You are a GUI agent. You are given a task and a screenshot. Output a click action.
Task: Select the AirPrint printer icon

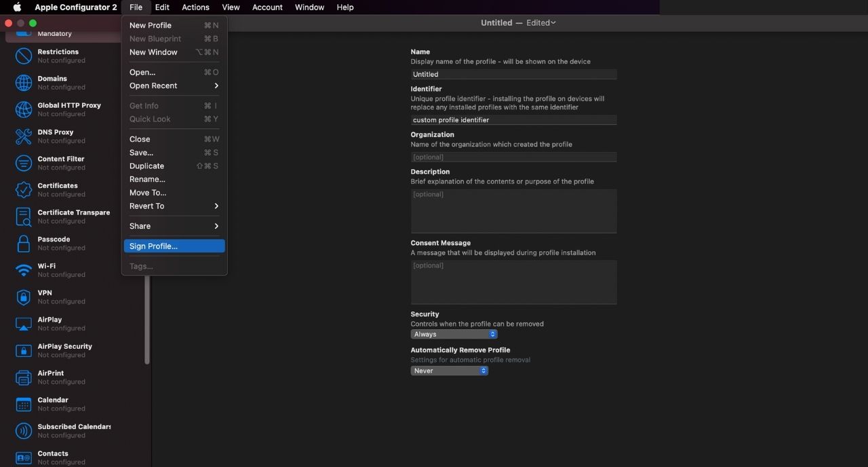pyautogui.click(x=24, y=377)
